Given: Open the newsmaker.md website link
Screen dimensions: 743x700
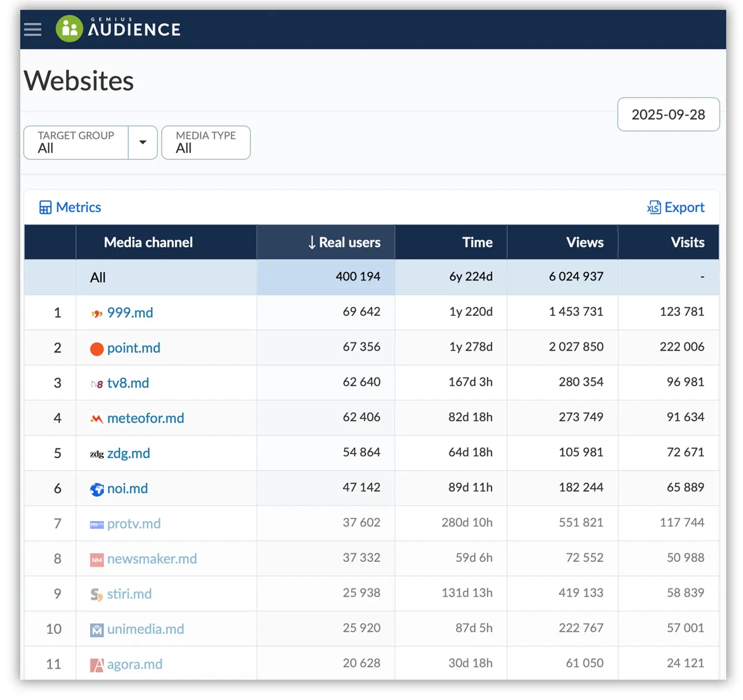Looking at the screenshot, I should [152, 559].
